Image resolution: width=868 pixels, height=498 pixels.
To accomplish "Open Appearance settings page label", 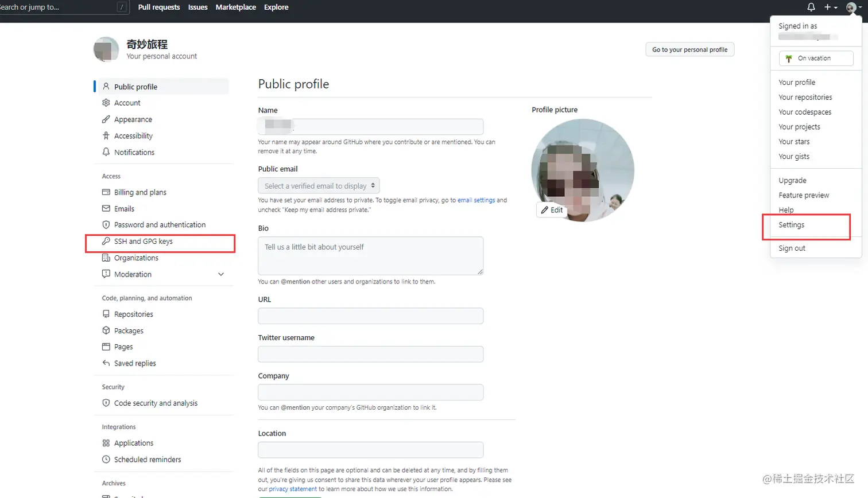I will (133, 119).
